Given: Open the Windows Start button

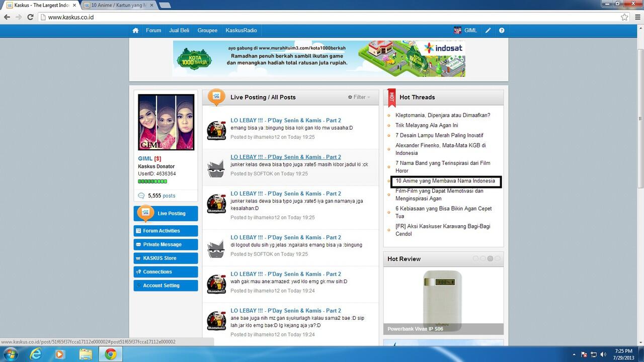Looking at the screenshot, I should coord(10,354).
